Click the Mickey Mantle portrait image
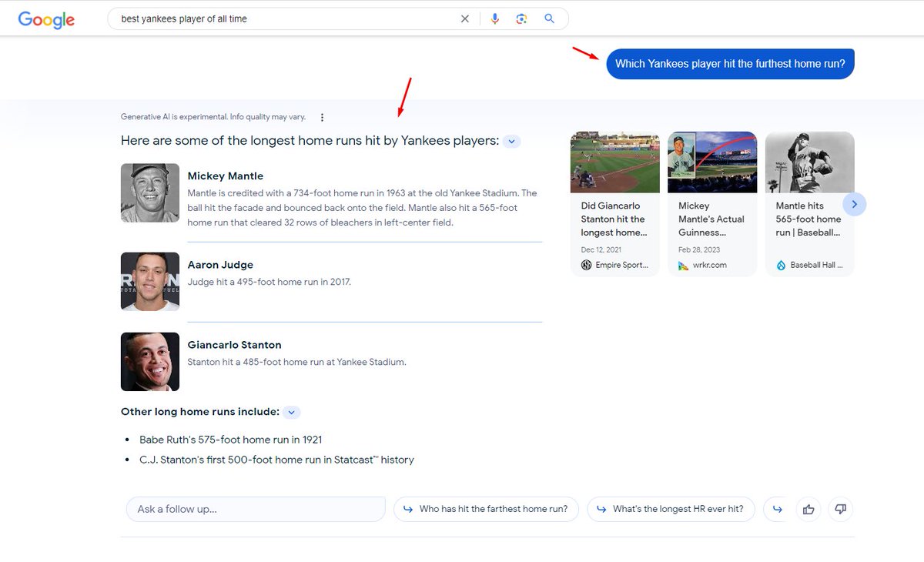The width and height of the screenshot is (924, 562). (x=149, y=192)
